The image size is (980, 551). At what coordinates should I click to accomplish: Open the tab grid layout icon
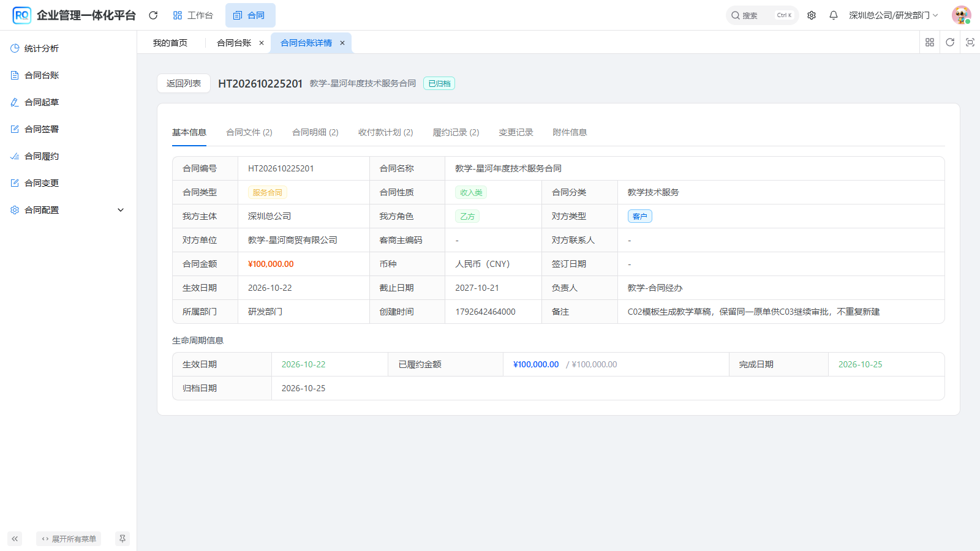point(930,42)
